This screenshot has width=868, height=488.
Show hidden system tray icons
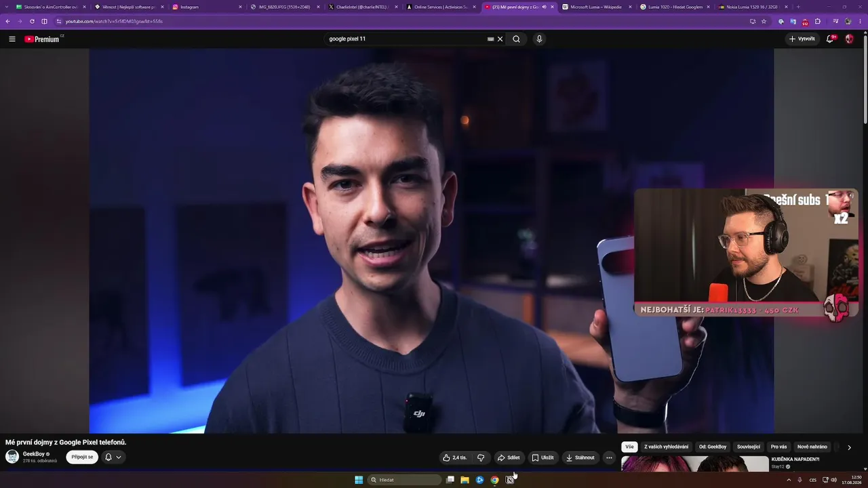tap(789, 480)
